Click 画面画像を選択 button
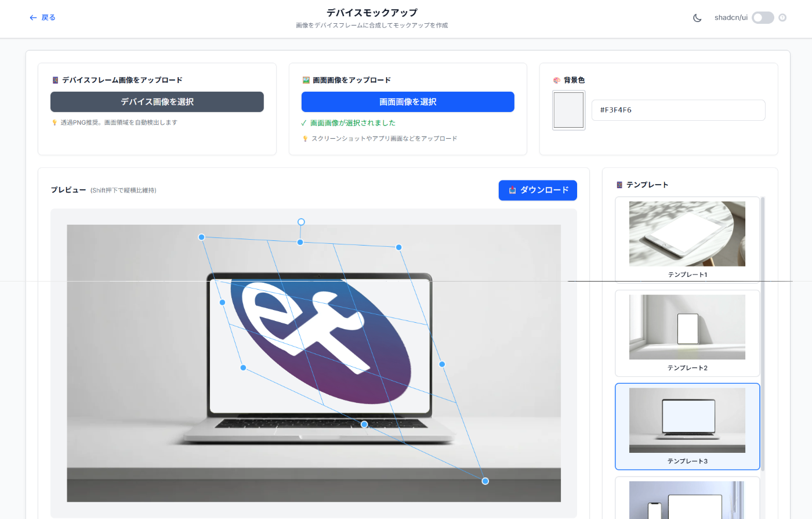This screenshot has width=812, height=519. point(408,102)
